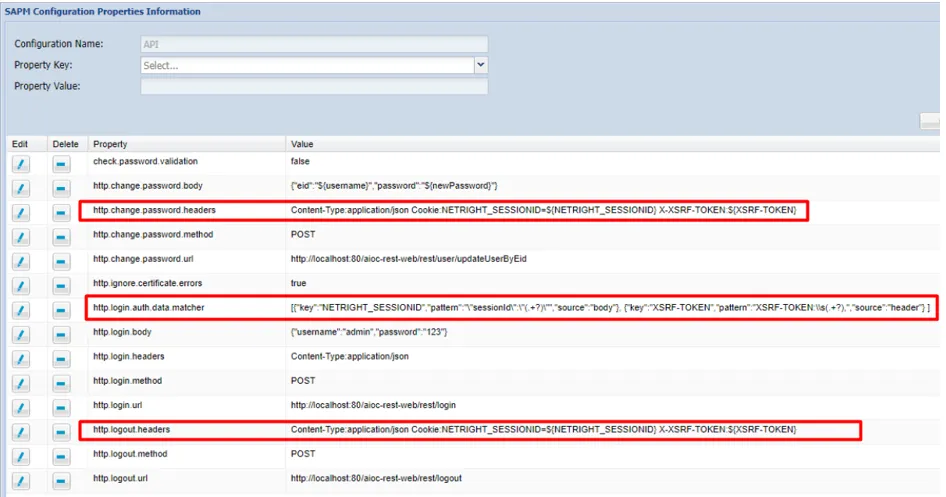
Task: Edit the check.password.validation property
Action: tap(21, 164)
